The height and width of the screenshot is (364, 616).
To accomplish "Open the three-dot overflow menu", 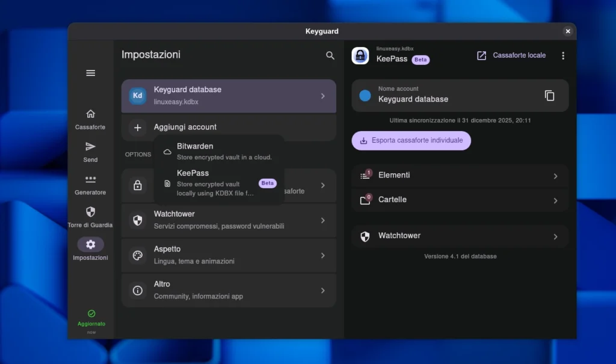I will click(x=562, y=55).
